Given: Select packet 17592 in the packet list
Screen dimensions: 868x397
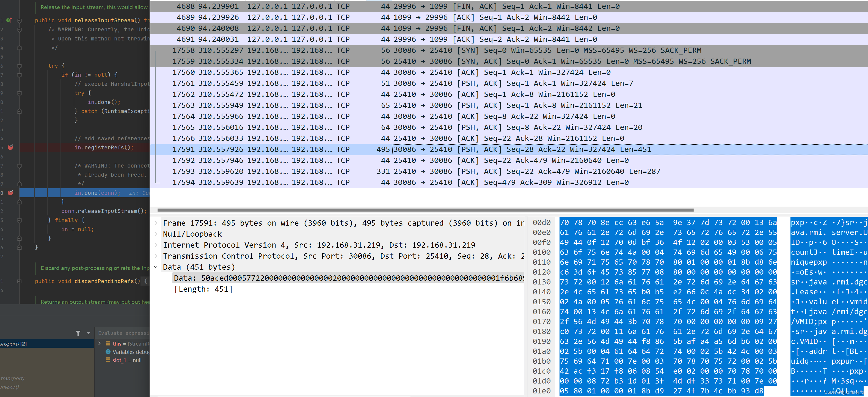Looking at the screenshot, I should coord(509,160).
